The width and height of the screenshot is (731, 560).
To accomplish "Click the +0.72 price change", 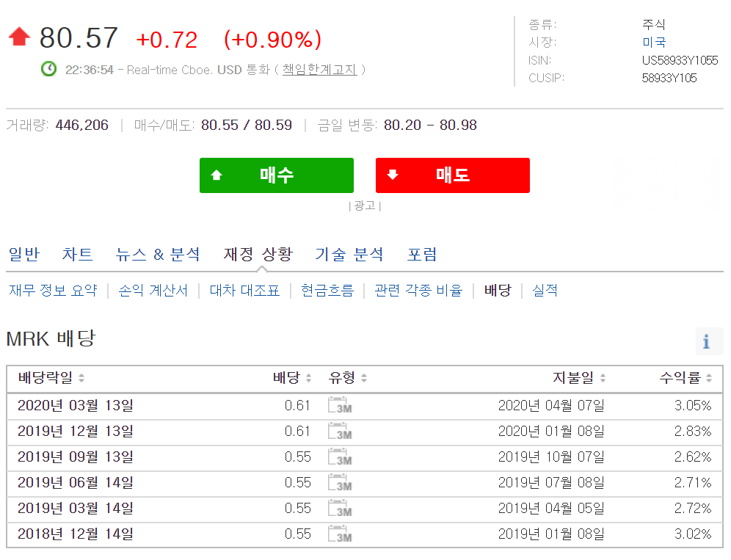I will click(167, 40).
